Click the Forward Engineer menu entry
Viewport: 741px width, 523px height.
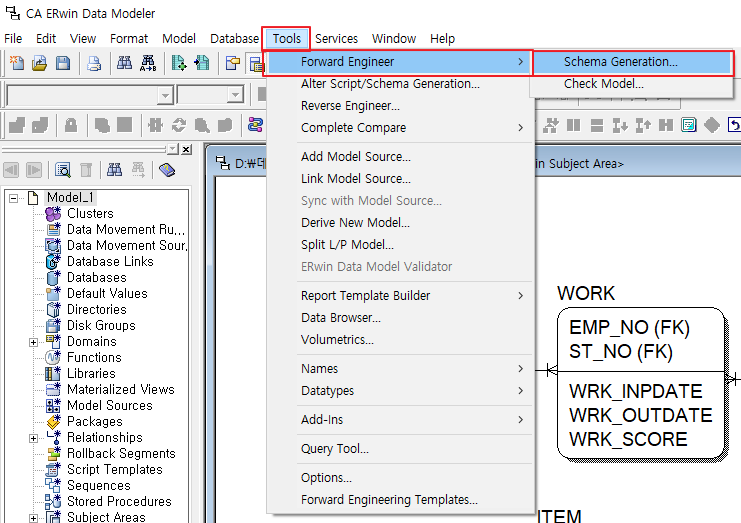pos(399,62)
